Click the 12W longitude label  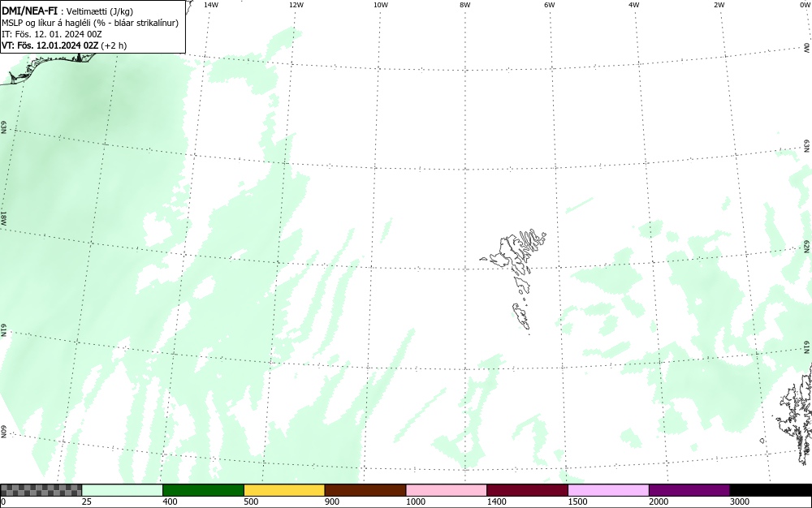[296, 4]
